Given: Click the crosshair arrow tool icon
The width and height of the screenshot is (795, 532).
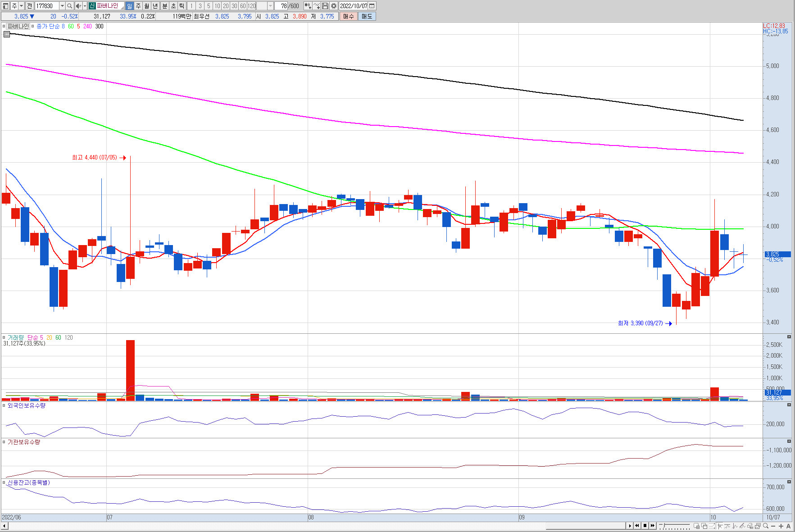Looking at the screenshot, I should (x=720, y=526).
